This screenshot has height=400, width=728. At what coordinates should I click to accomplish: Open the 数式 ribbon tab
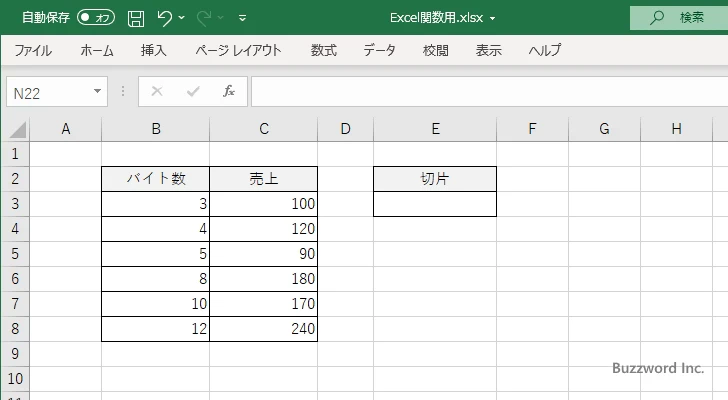[x=324, y=50]
